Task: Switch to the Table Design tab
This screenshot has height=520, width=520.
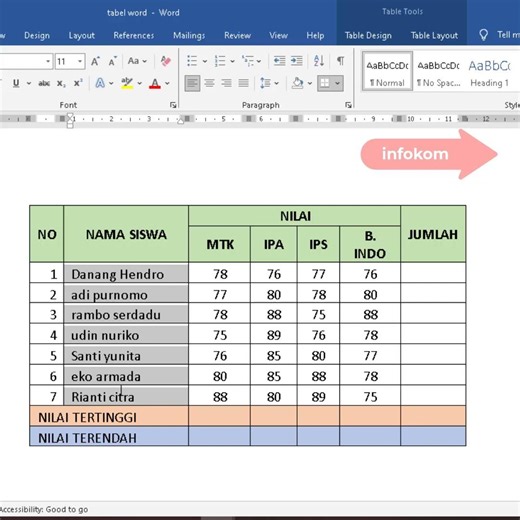Action: 368,35
